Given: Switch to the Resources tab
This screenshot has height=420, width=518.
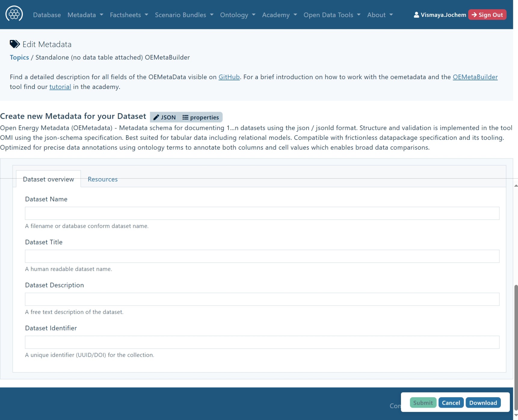Looking at the screenshot, I should click(x=103, y=179).
